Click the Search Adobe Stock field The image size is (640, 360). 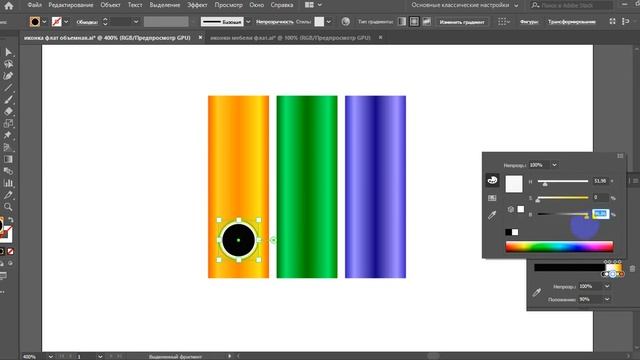(571, 5)
